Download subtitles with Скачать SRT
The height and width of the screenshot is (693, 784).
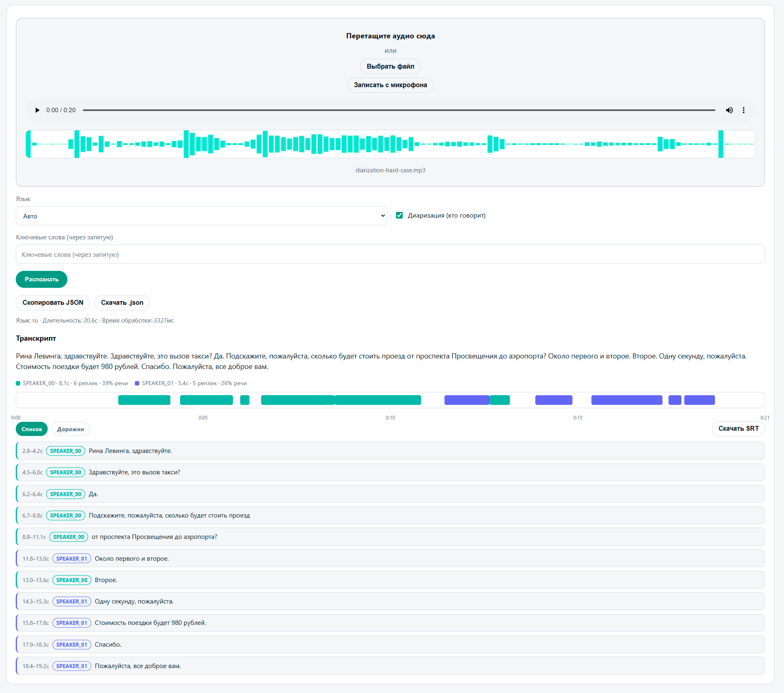click(738, 429)
